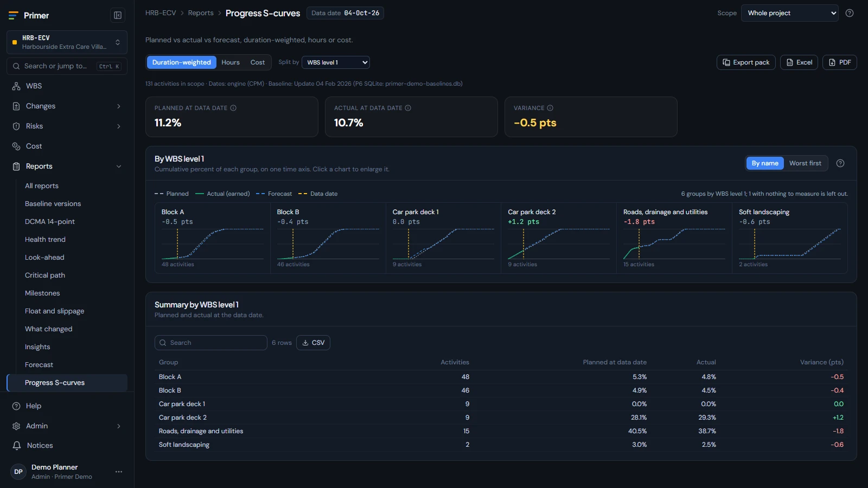This screenshot has height=488, width=868.
Task: Click the Search or jump to field
Action: coord(67,66)
